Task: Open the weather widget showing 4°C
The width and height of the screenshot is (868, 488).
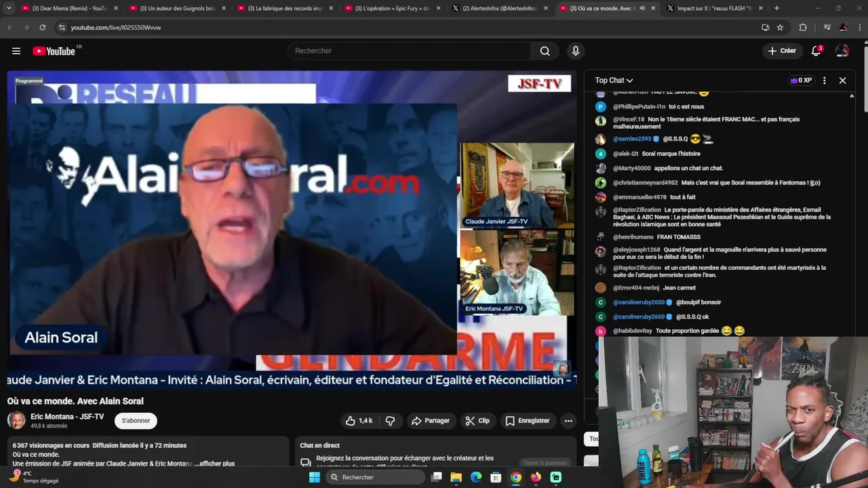Action: point(34,477)
